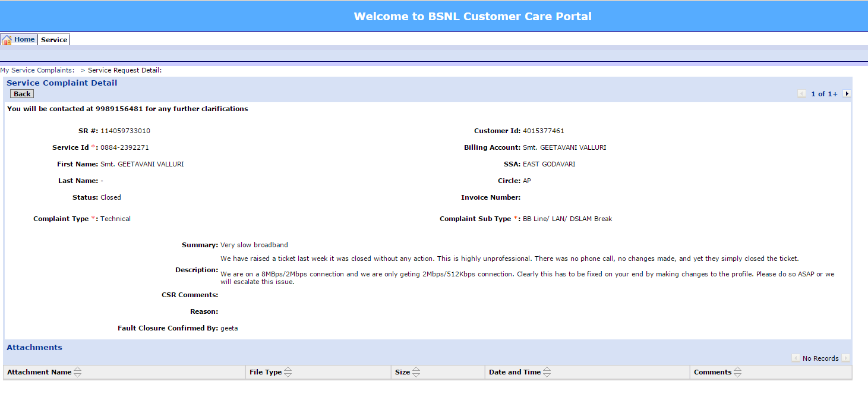Click the Comments column header

(712, 372)
